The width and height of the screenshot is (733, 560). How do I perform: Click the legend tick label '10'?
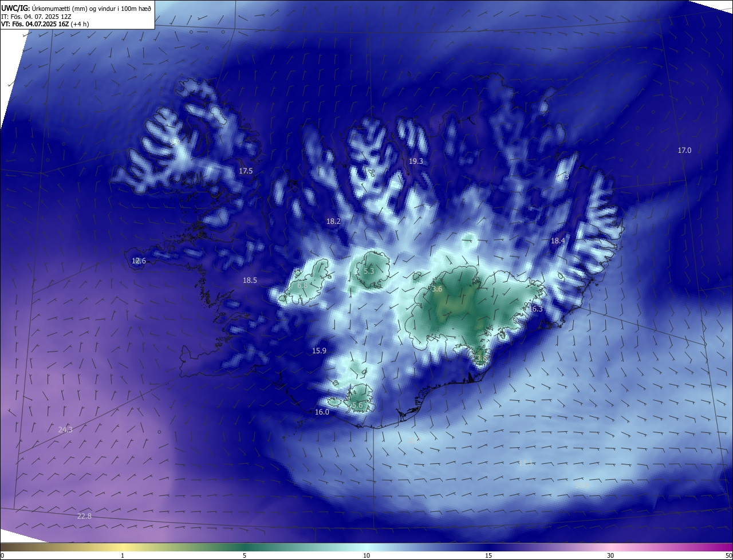pos(366,555)
